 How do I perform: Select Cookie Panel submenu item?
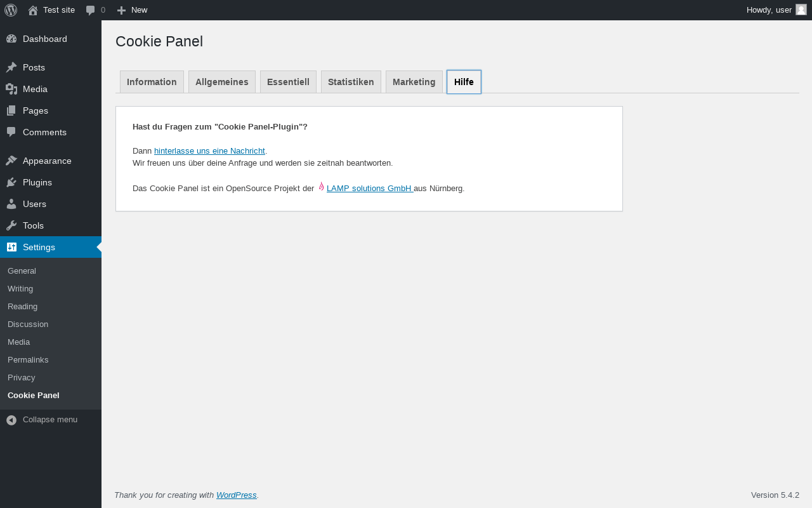click(34, 395)
